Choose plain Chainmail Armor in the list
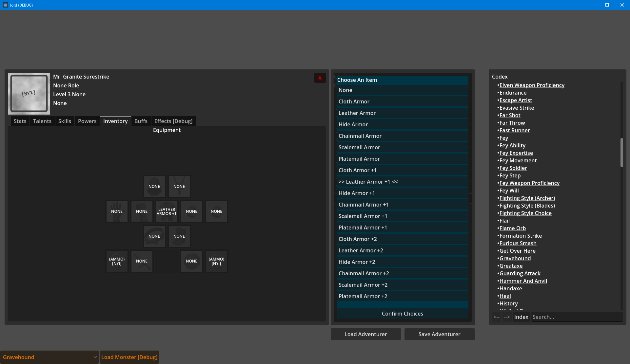 [x=403, y=136]
